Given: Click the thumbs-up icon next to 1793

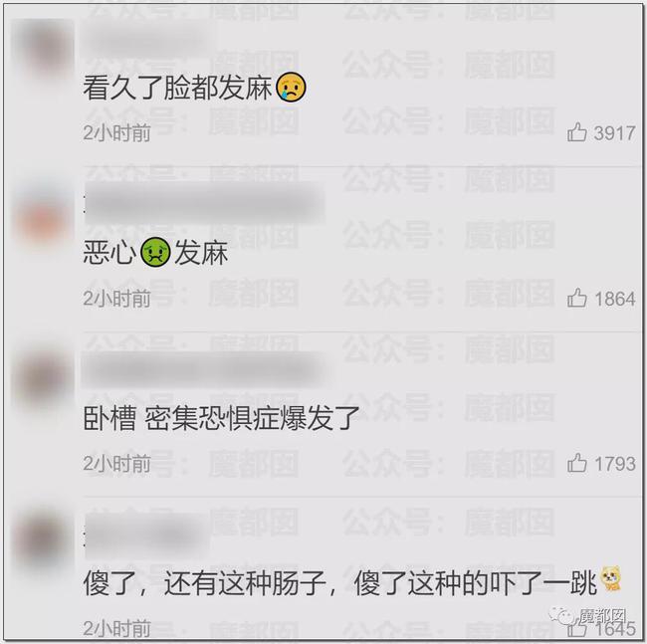Looking at the screenshot, I should point(577,463).
